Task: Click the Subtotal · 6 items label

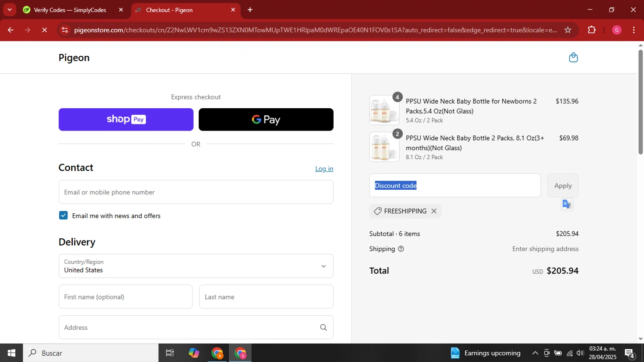Action: 395,234
